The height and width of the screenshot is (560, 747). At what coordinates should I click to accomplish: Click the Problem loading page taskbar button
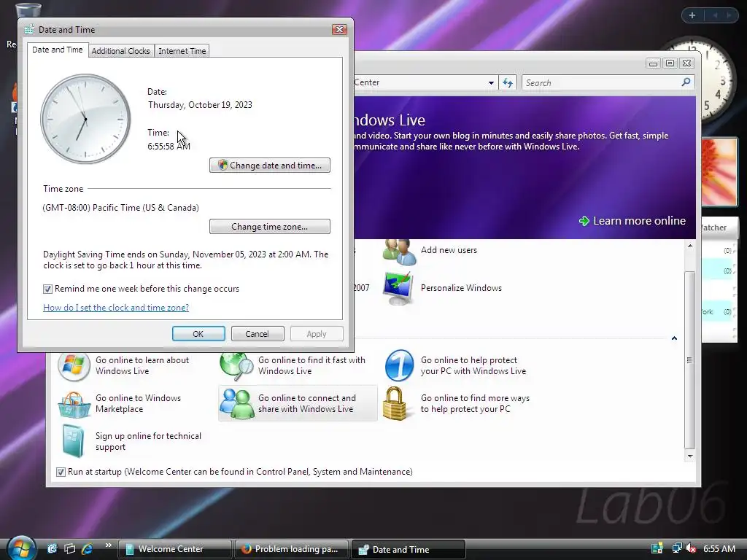coord(291,549)
